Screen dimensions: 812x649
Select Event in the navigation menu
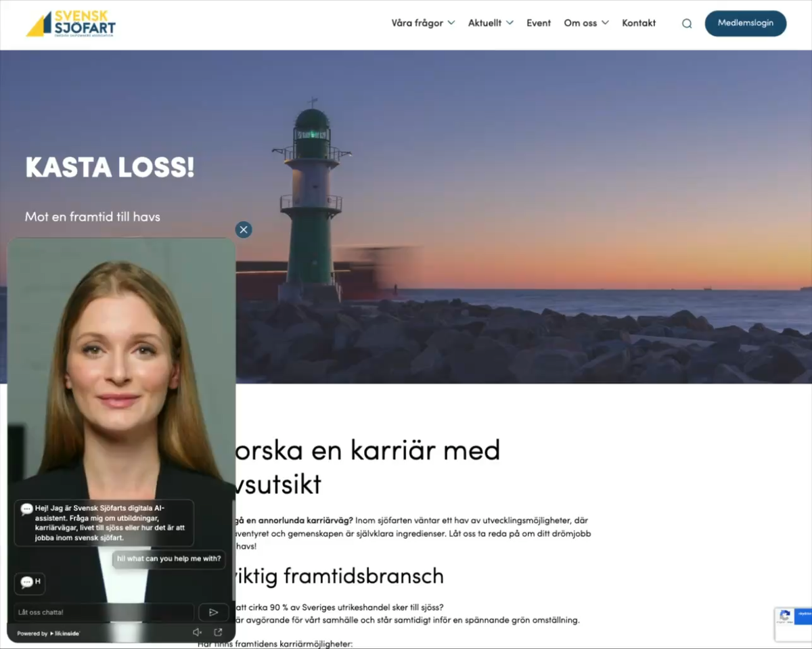click(x=538, y=22)
